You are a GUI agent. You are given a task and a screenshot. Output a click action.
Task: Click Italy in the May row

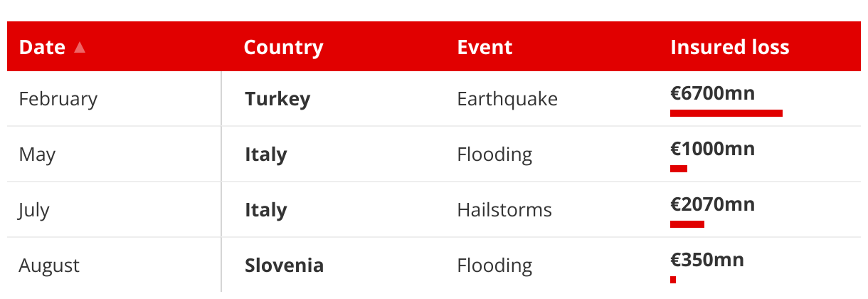pos(266,154)
